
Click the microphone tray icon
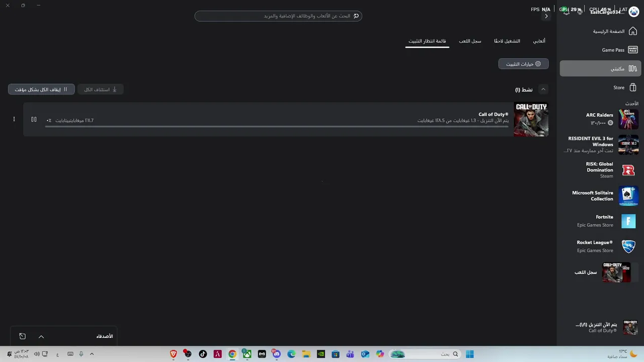(x=81, y=354)
